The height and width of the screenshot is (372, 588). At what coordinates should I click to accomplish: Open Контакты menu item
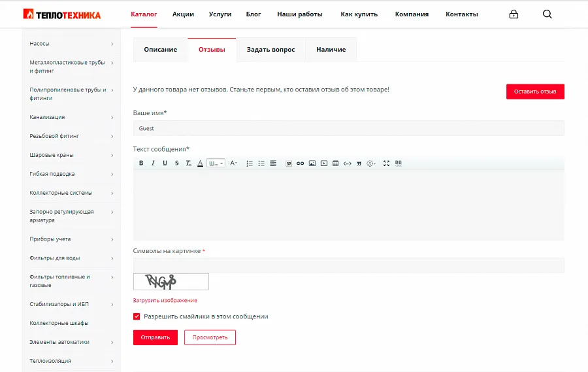coord(462,14)
